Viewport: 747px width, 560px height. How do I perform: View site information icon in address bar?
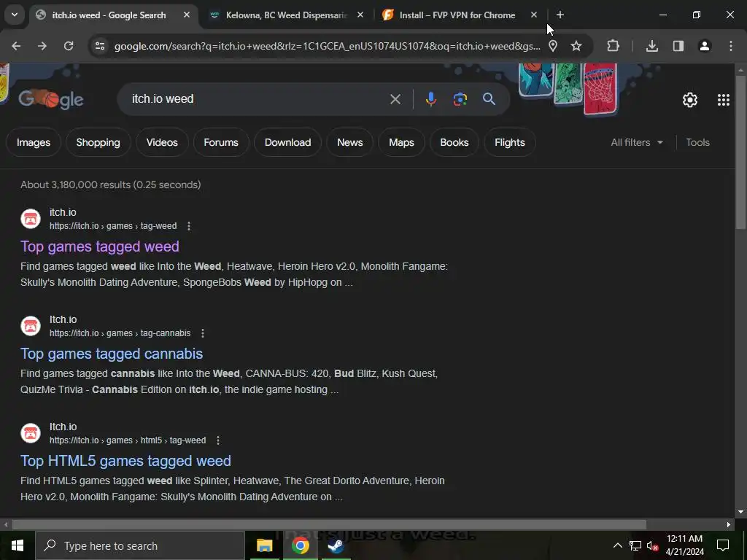[x=99, y=46]
